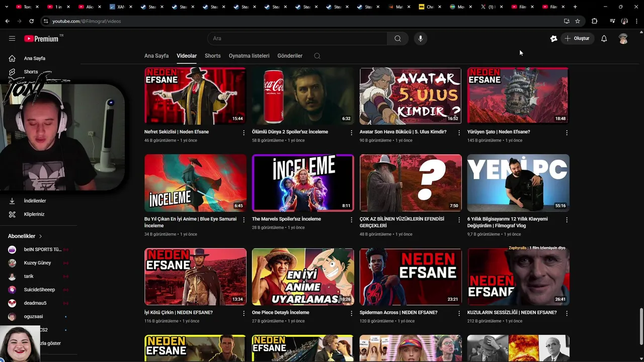Click title 'Ölümlü Dünya 2 Spoiler'sız İnceleme'

(290, 132)
